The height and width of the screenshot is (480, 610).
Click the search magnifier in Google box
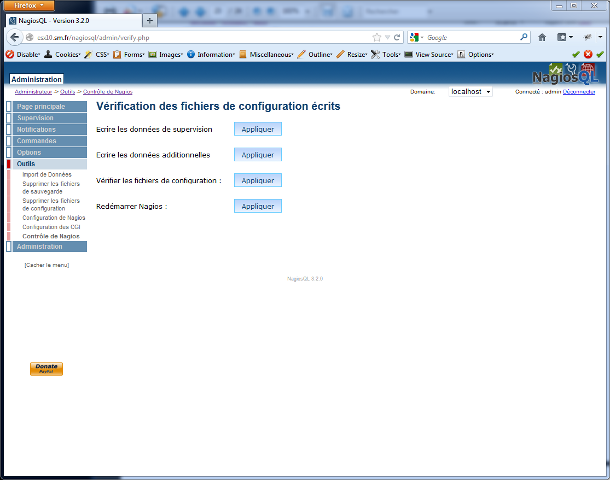click(524, 37)
